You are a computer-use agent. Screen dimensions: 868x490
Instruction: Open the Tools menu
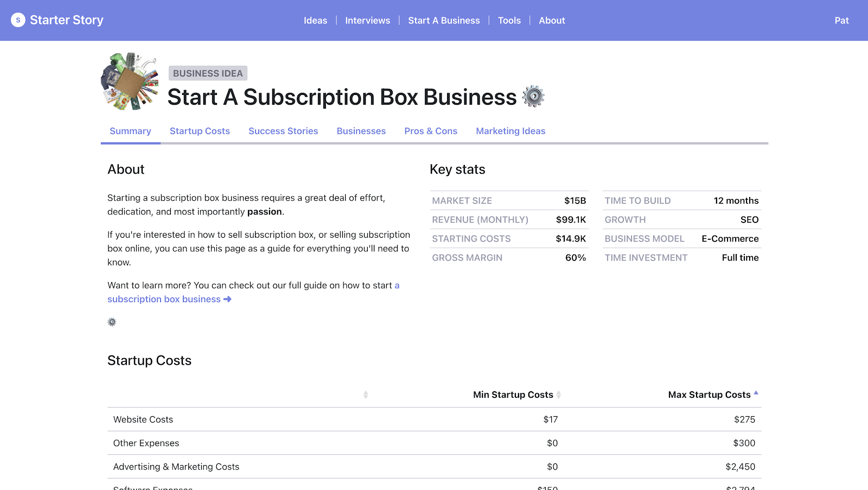(x=509, y=20)
